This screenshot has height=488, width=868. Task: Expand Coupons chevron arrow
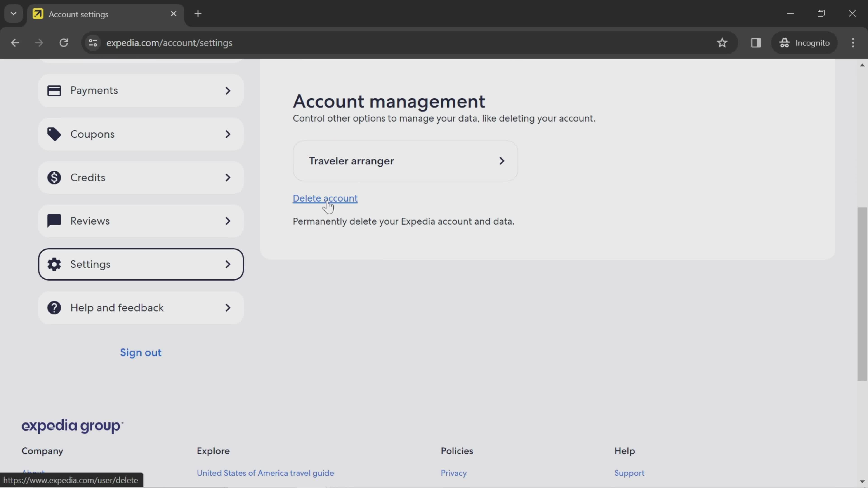click(228, 134)
